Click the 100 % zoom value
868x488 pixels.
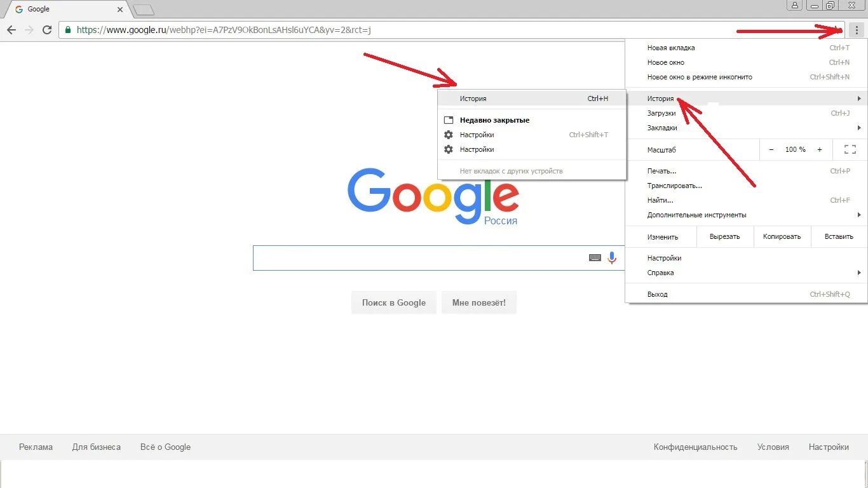[796, 149]
